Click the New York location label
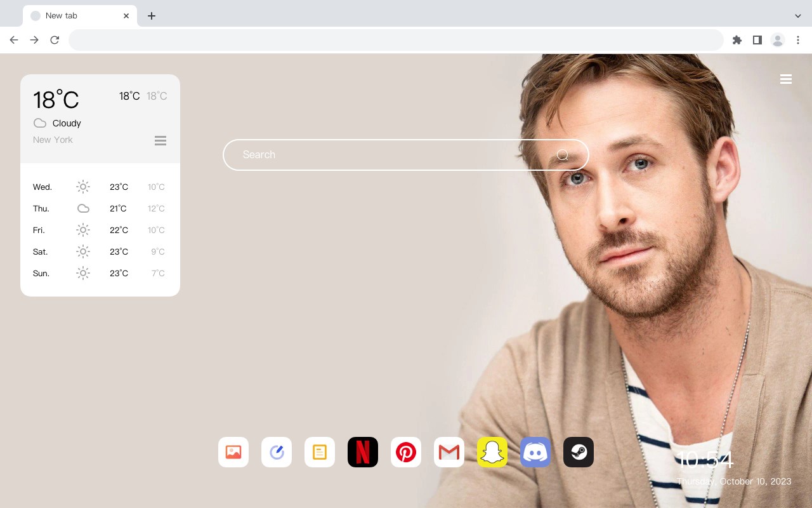This screenshot has width=812, height=508. [53, 140]
